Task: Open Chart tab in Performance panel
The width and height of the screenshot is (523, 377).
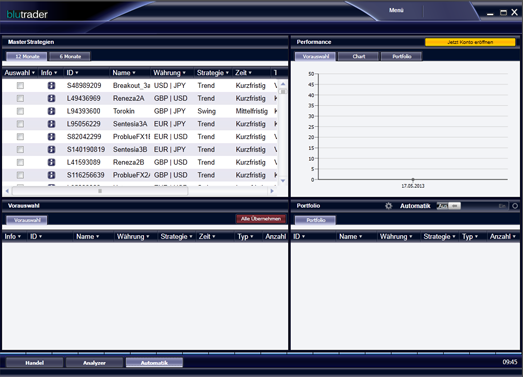Action: coord(359,56)
